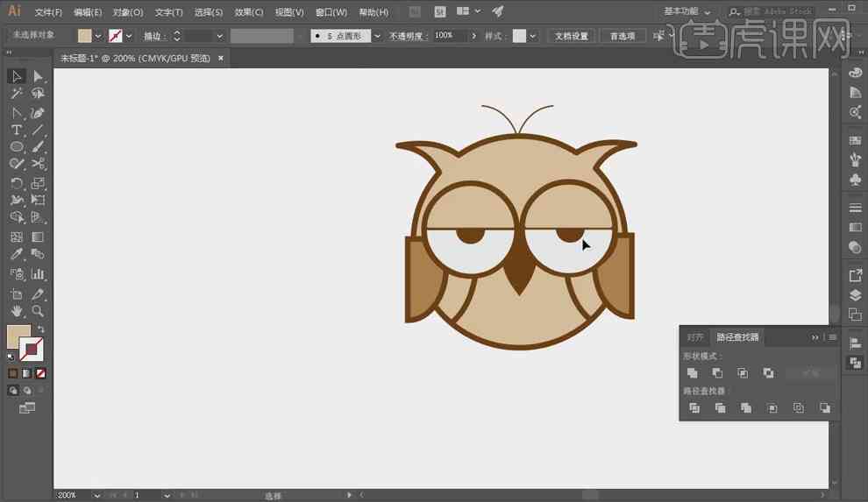Change the screen mode
The height and width of the screenshot is (502, 868).
coord(26,408)
